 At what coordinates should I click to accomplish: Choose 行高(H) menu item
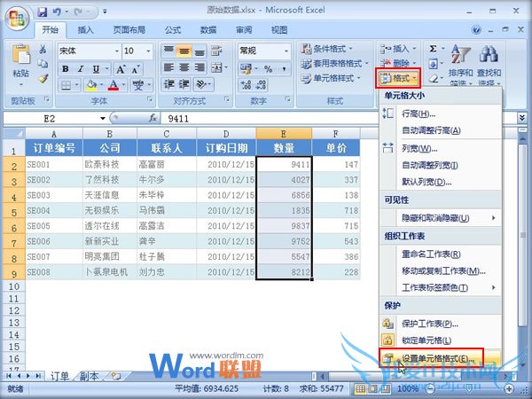[441, 113]
